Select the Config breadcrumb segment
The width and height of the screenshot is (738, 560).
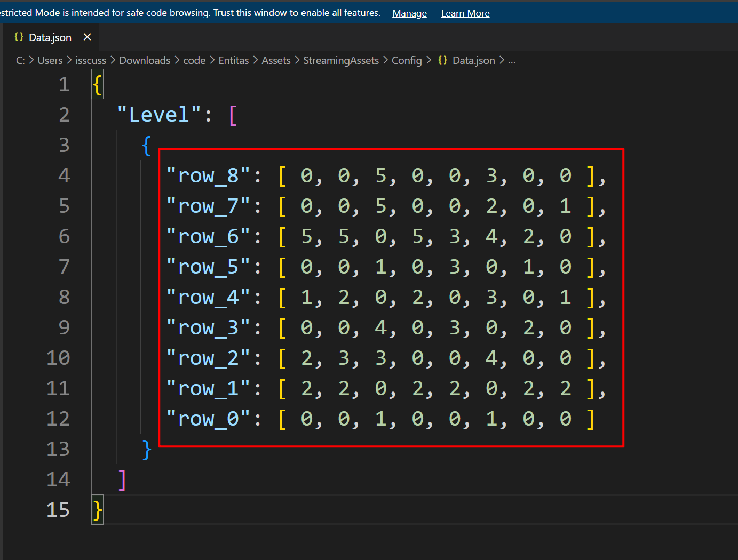[407, 60]
